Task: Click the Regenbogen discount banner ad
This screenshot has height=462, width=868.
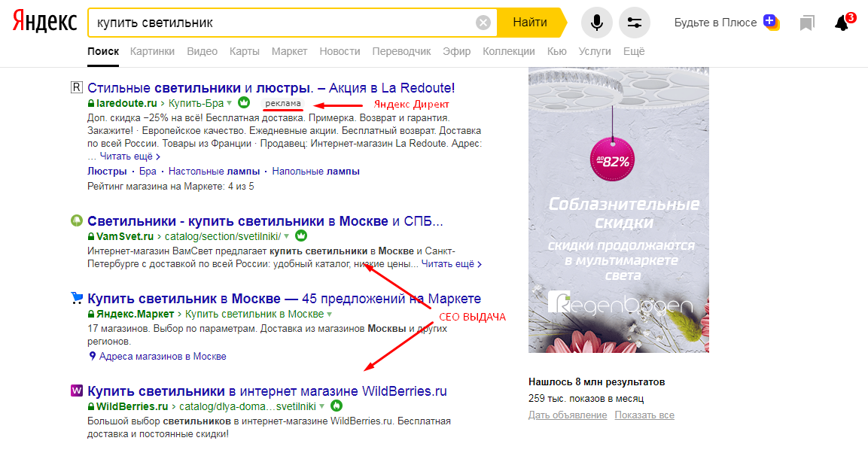Action: click(x=618, y=210)
